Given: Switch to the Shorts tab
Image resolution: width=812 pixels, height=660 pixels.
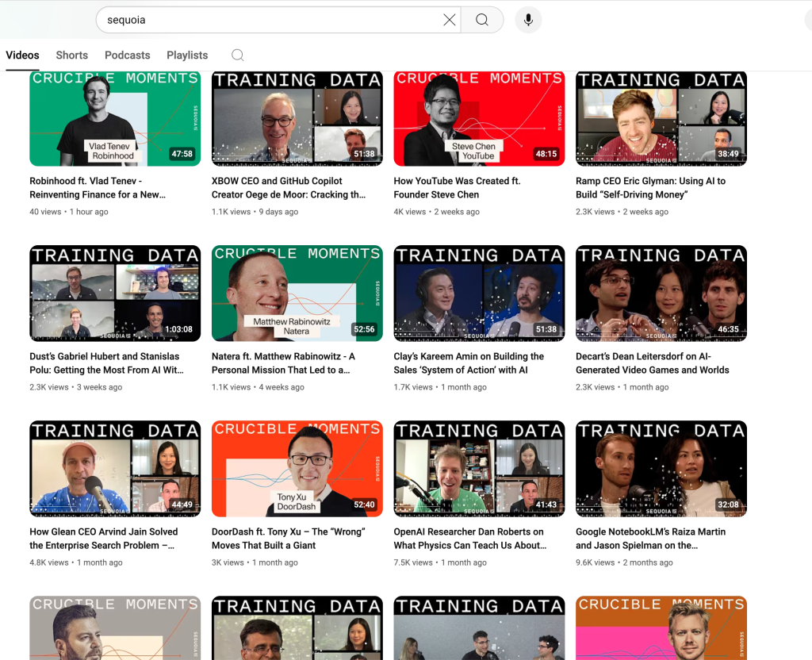Looking at the screenshot, I should (71, 55).
